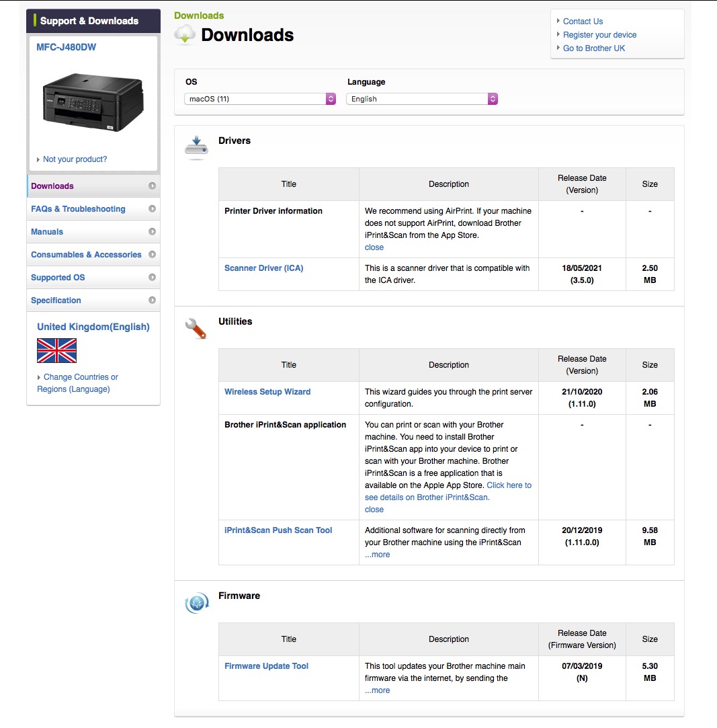Click arrow icon beside FAQs & Troubleshooting
Image resolution: width=717 pixels, height=728 pixels.
[153, 209]
